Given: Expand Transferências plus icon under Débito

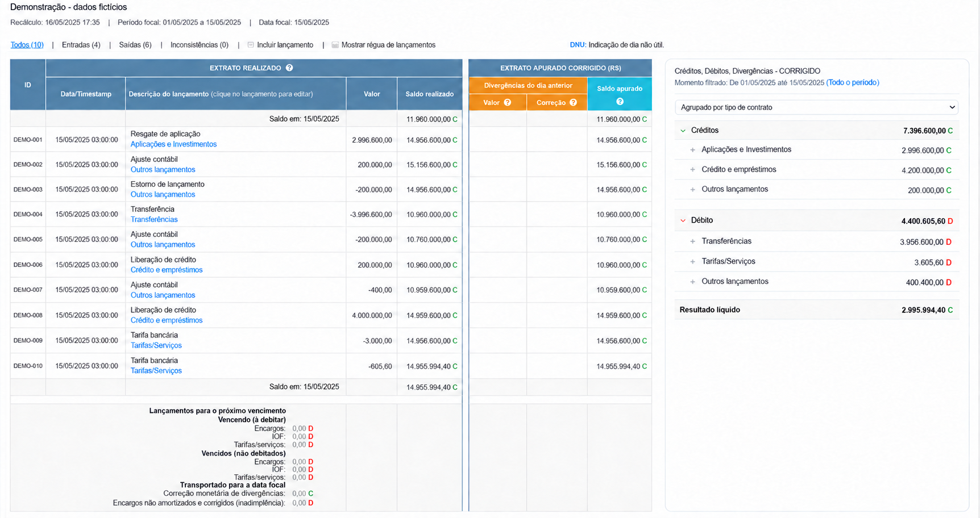Looking at the screenshot, I should (692, 241).
